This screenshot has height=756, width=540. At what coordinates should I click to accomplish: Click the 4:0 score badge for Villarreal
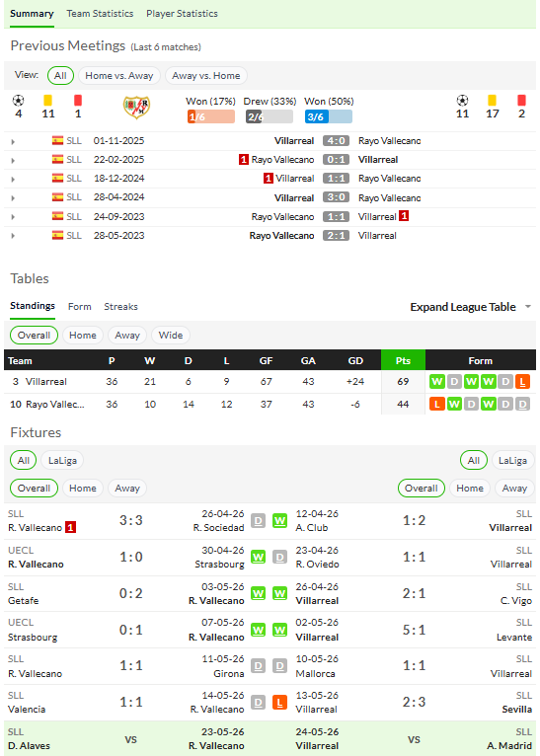tap(336, 141)
